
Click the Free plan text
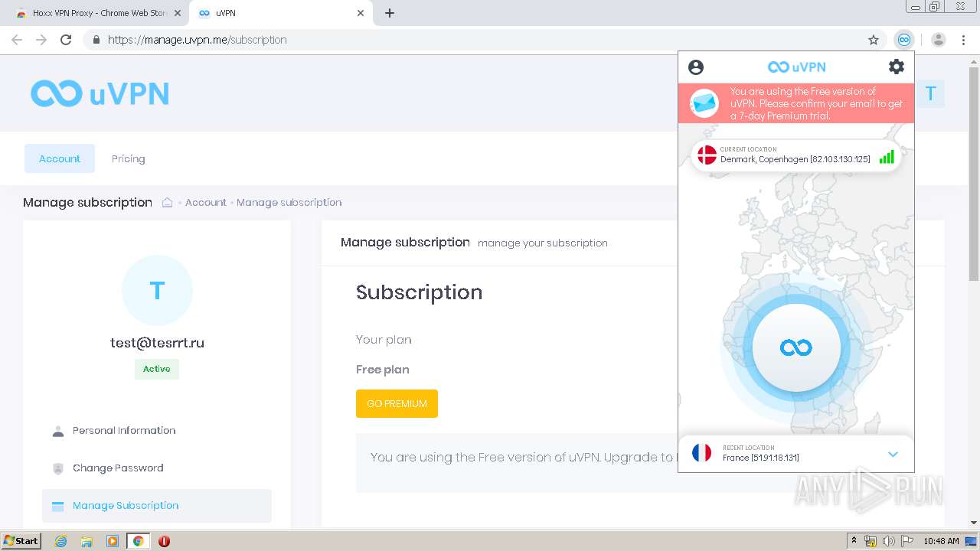pos(383,370)
